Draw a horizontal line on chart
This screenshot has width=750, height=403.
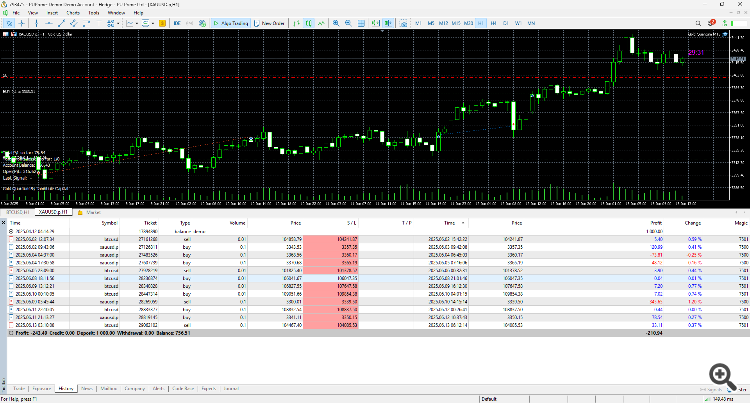(49, 23)
